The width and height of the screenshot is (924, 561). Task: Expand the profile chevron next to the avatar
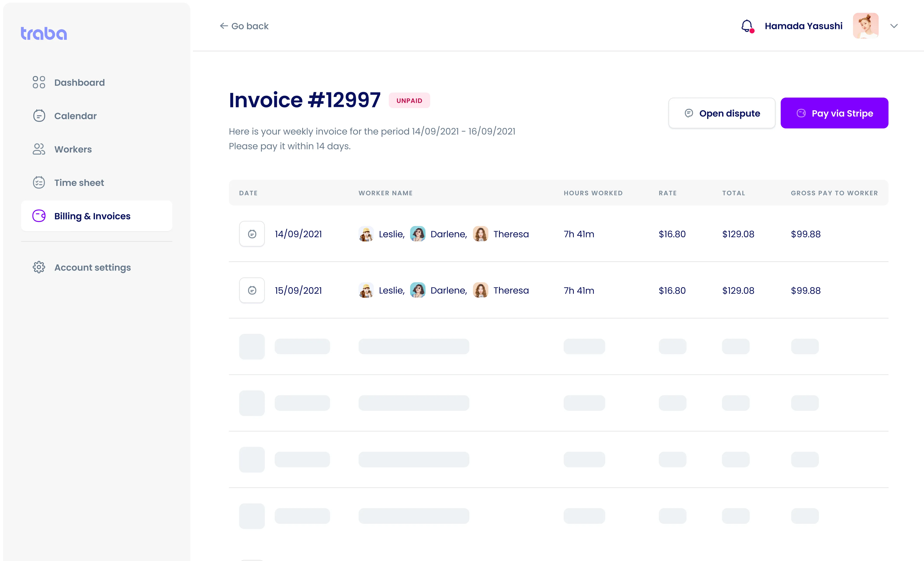point(894,26)
